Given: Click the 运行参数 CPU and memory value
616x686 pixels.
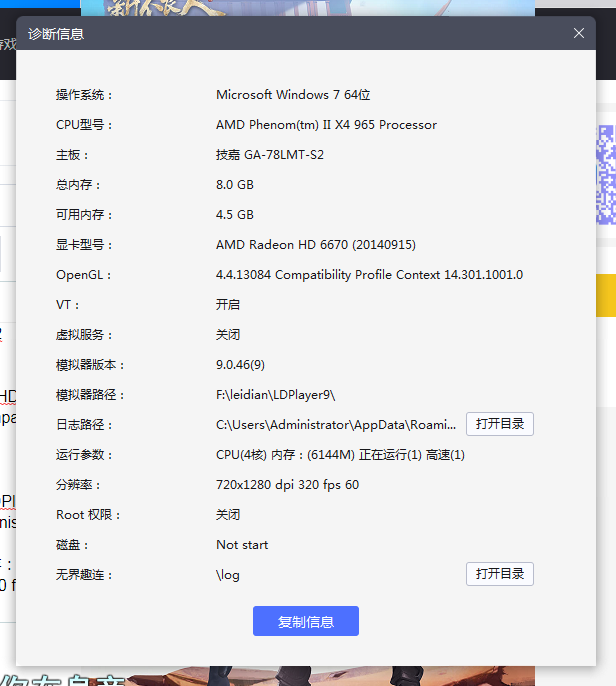Looking at the screenshot, I should (340, 455).
